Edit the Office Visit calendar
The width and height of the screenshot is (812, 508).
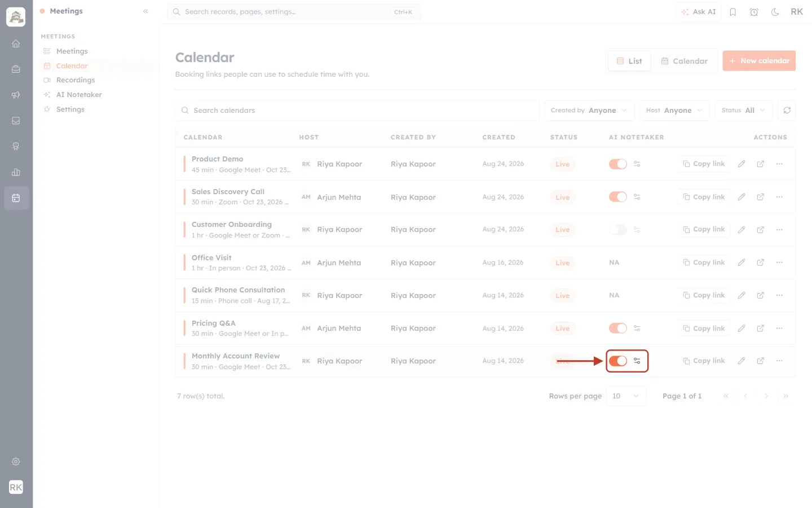pos(742,262)
